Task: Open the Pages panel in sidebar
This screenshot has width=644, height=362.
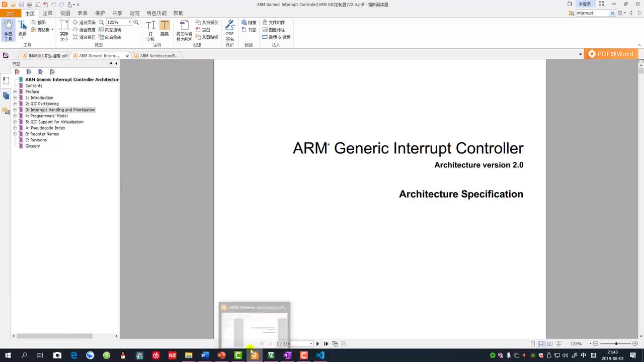Action: click(x=6, y=96)
